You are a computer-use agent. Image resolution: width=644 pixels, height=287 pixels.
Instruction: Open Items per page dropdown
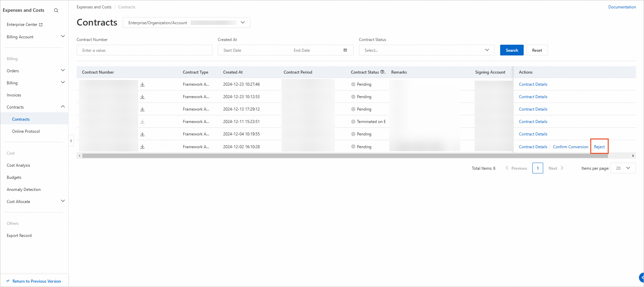[x=623, y=168]
